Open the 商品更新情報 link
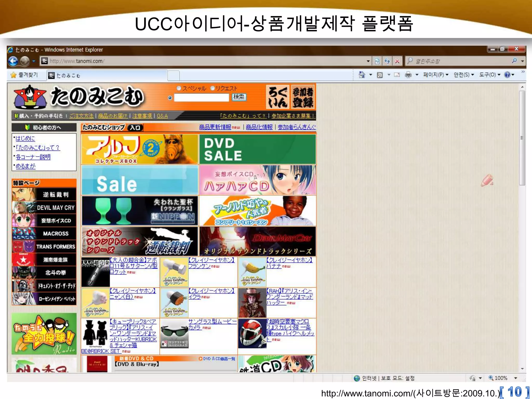The height and width of the screenshot is (399, 532). 215,127
